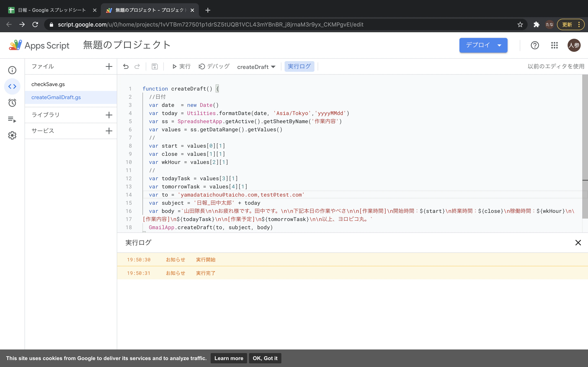Add a new file with plus icon
The width and height of the screenshot is (588, 367).
109,66
